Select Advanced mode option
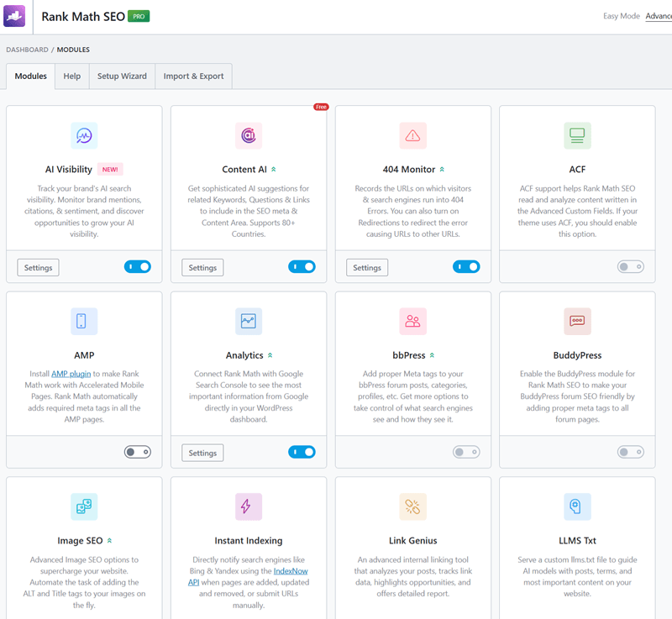 (659, 16)
